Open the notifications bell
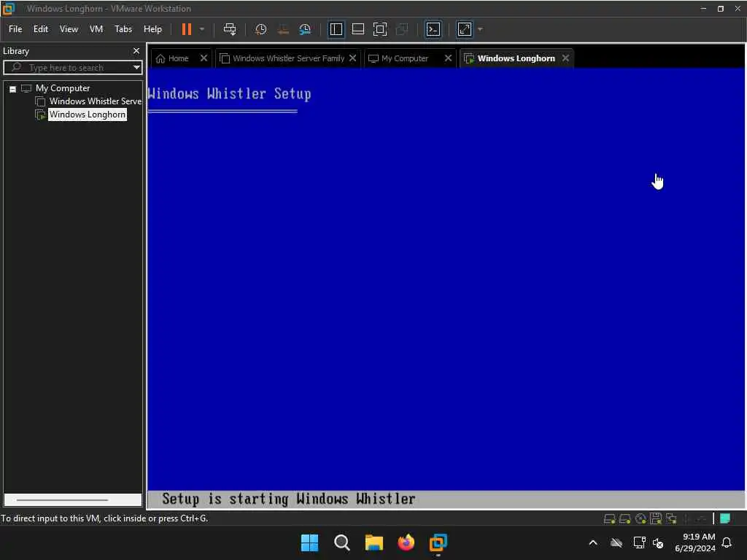Image resolution: width=747 pixels, height=560 pixels. pyautogui.click(x=727, y=542)
